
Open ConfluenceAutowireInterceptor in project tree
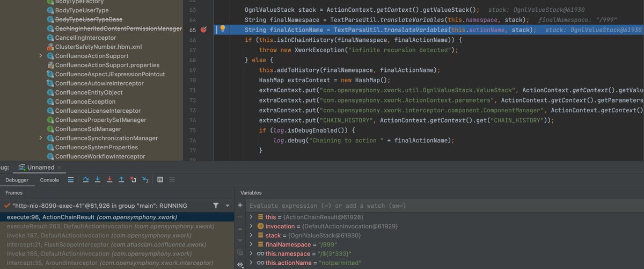pyautogui.click(x=99, y=83)
